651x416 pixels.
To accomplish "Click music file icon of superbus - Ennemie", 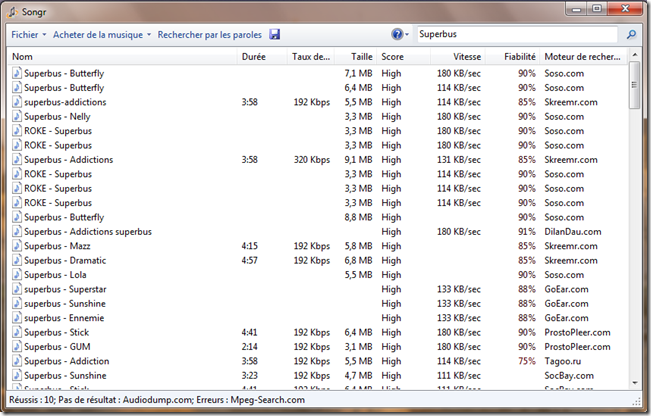I will 17,318.
